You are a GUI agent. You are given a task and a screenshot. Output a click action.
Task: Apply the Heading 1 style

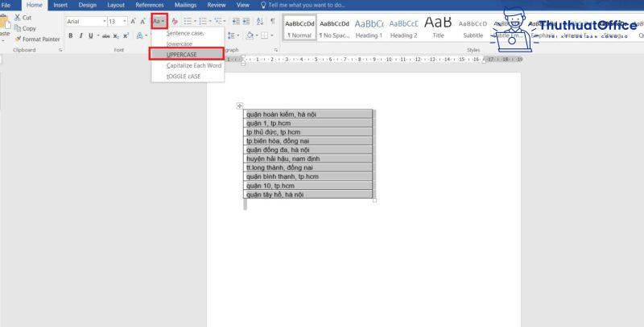[369, 28]
